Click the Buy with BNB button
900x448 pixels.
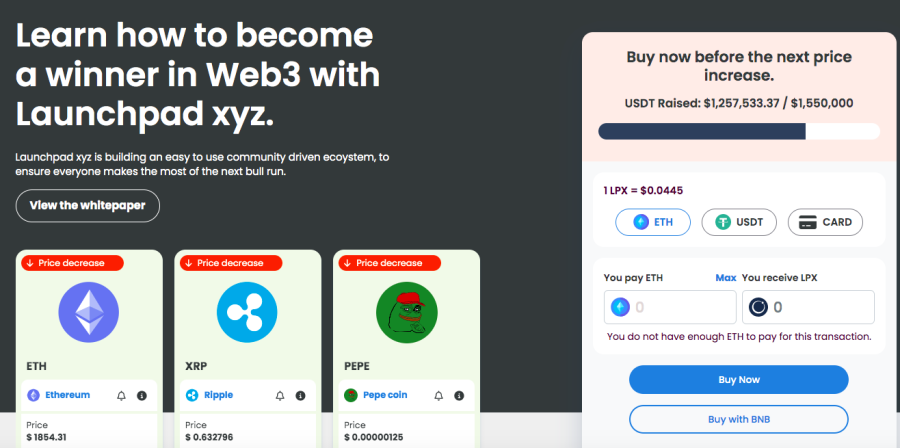[x=739, y=419]
